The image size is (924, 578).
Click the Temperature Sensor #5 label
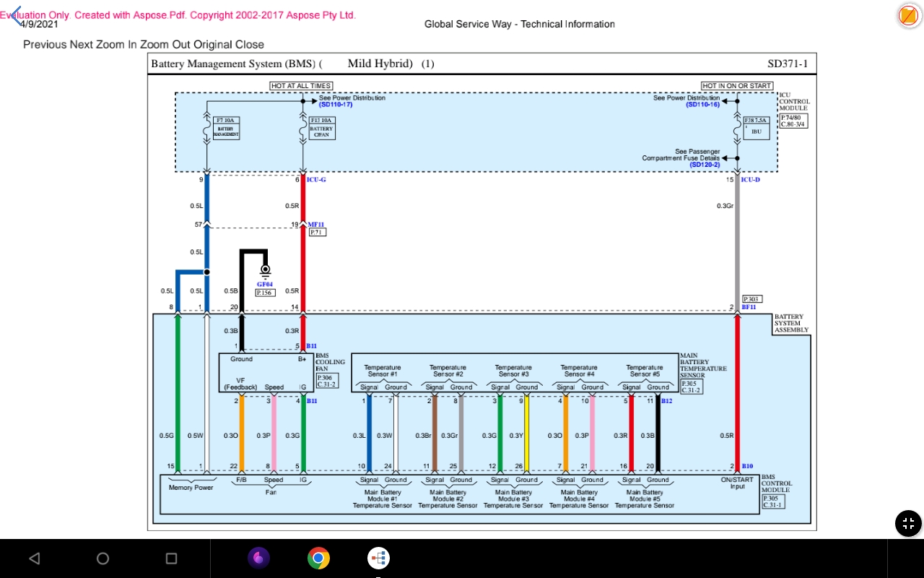645,371
